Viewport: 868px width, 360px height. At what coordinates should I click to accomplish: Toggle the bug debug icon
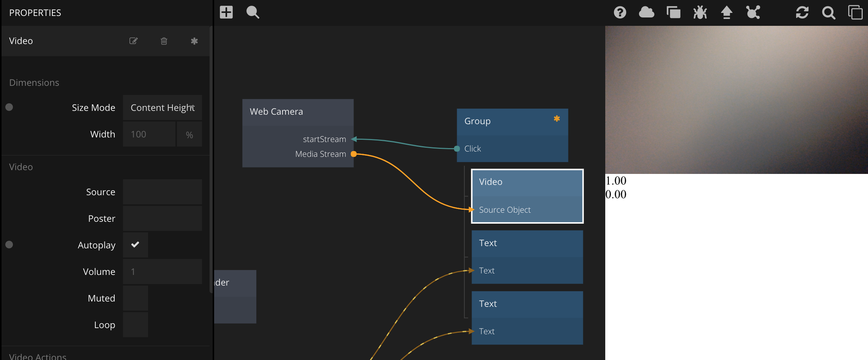[700, 13]
